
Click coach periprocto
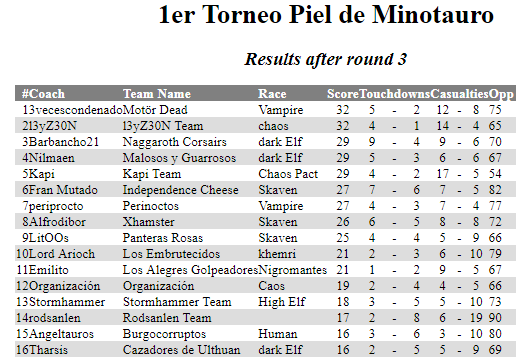tap(56, 206)
